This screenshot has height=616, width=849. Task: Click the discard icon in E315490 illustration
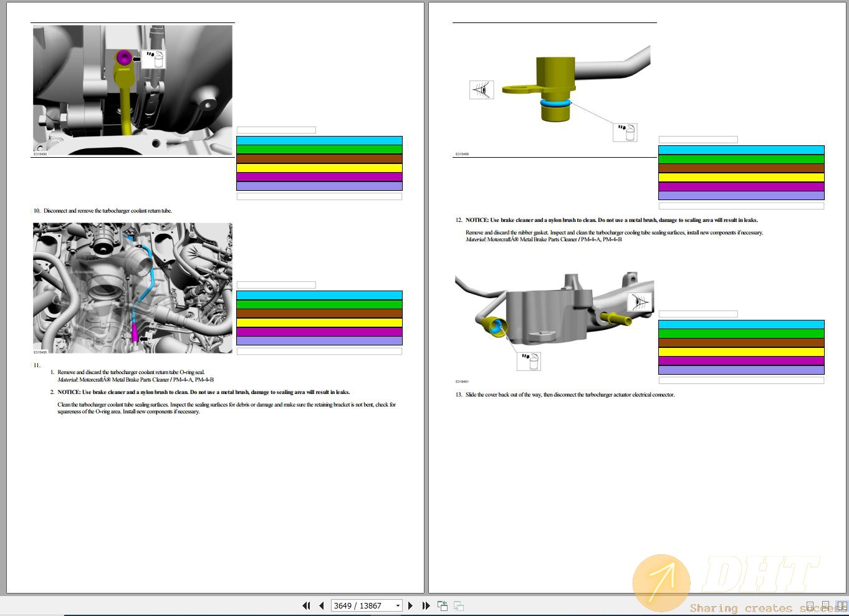(154, 59)
